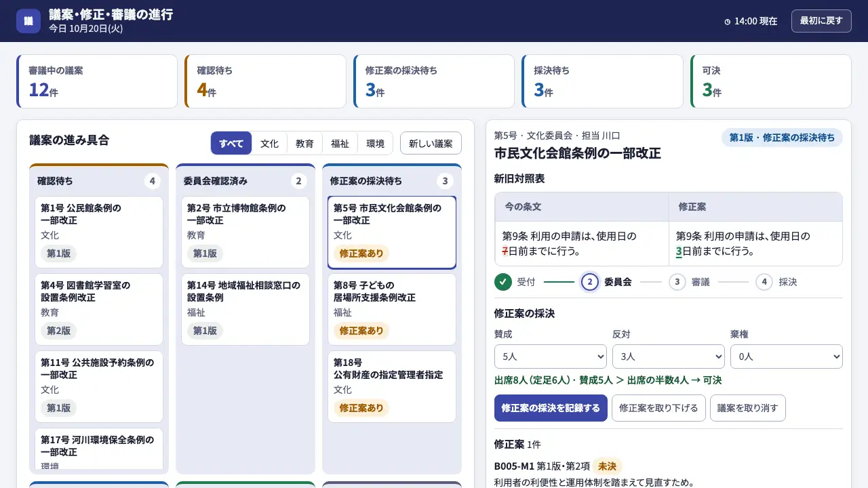The width and height of the screenshot is (868, 488).
Task: Open card 第8号 子どもの居場所支援条例改正
Action: [392, 310]
